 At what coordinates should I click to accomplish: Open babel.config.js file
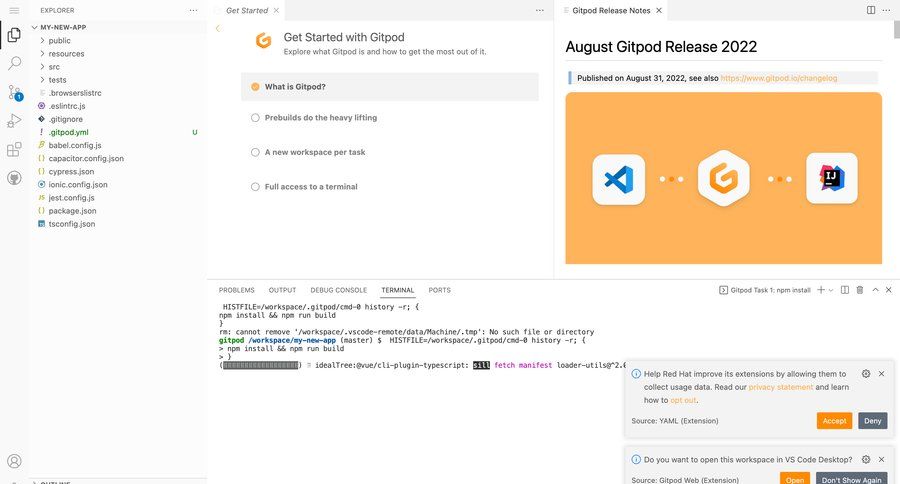tap(118, 145)
